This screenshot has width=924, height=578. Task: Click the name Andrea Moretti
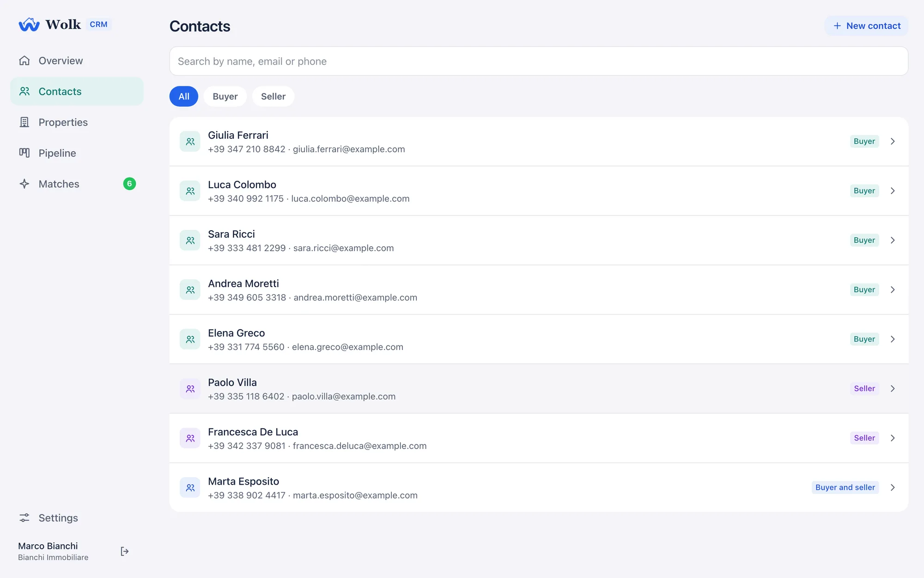click(x=243, y=283)
